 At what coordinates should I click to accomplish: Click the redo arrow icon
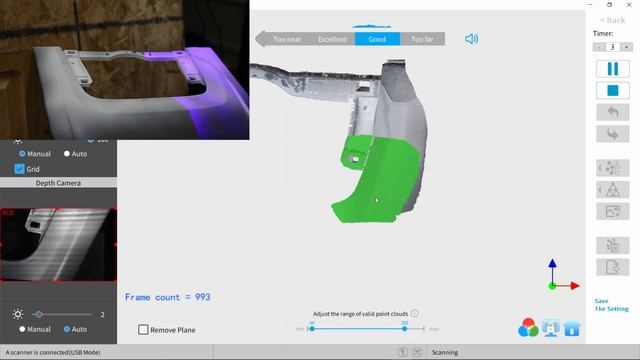[x=612, y=134]
